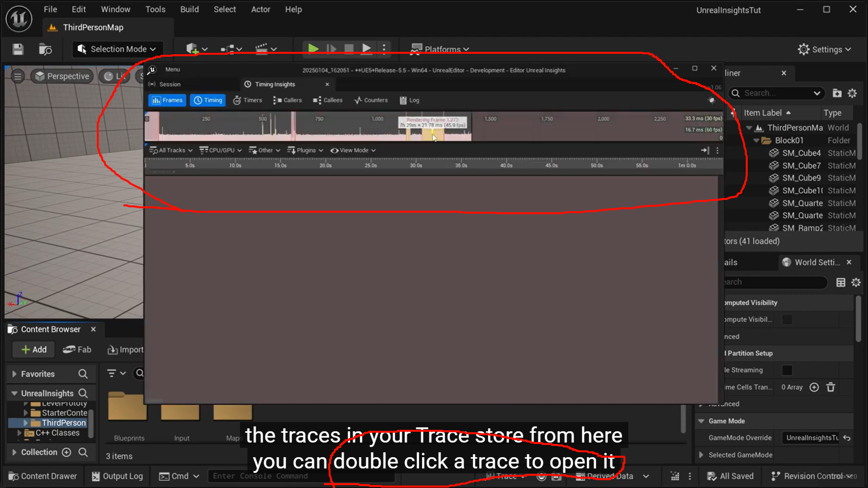This screenshot has height=488, width=868.
Task: Collapse the Block01 folder in Outliner
Action: [757, 140]
